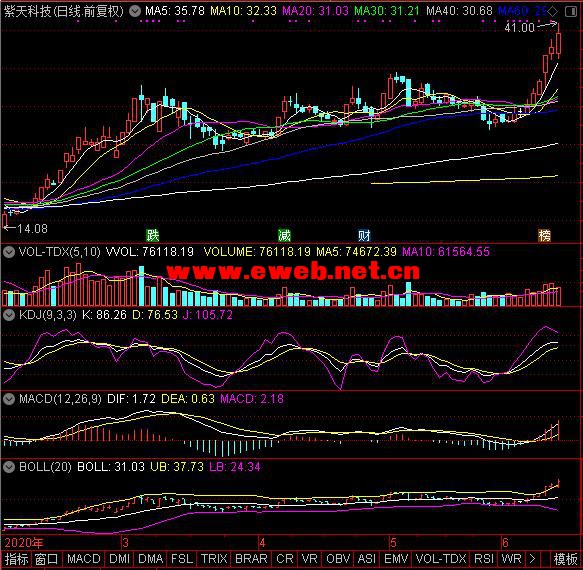Image resolution: width=583 pixels, height=570 pixels.
Task: Choose the BRAR indicator tab
Action: coord(251,559)
